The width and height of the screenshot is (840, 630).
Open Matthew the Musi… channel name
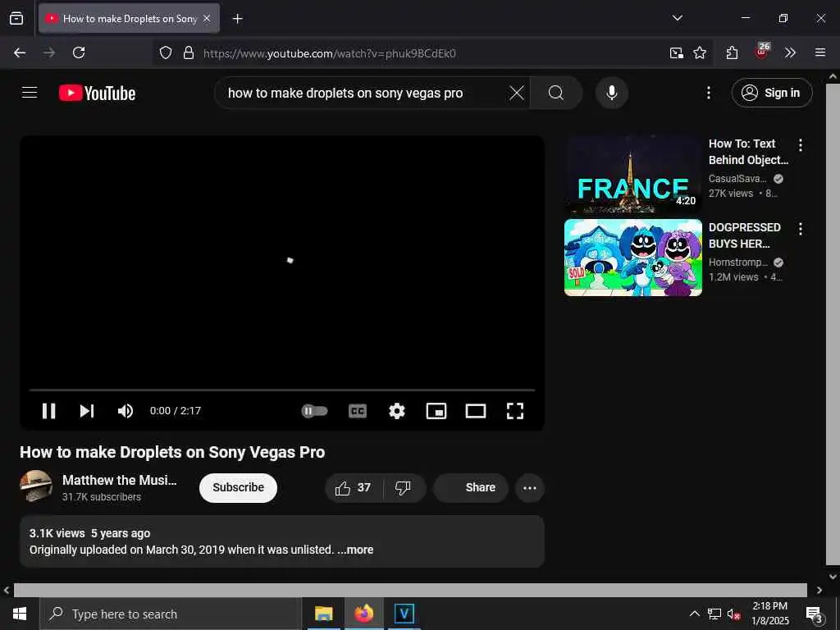120,480
